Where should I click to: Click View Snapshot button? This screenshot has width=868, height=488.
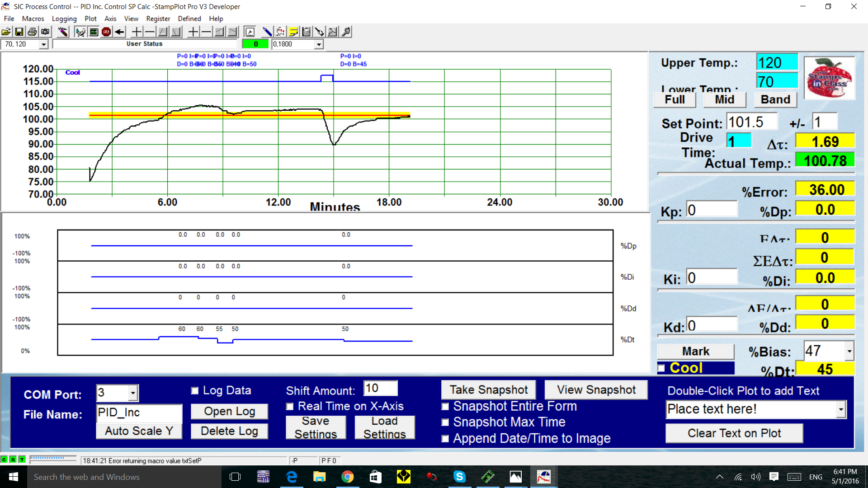pyautogui.click(x=596, y=390)
